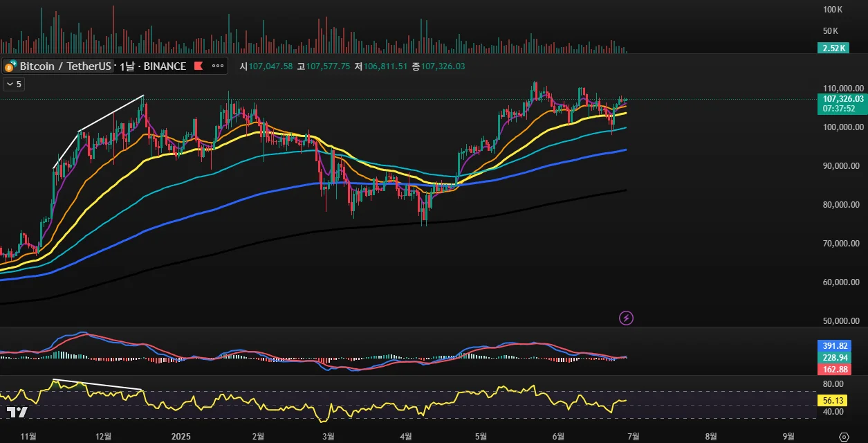Click the 11월 label on time axis

pyautogui.click(x=28, y=437)
